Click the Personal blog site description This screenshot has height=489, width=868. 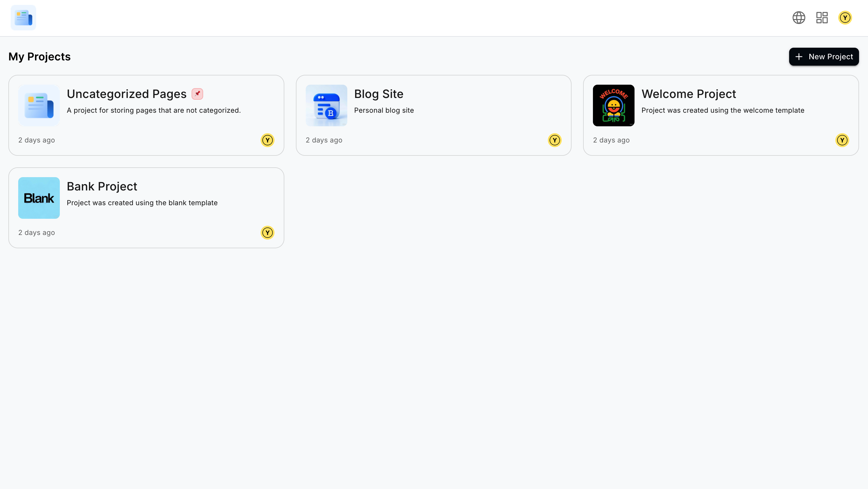pyautogui.click(x=384, y=110)
